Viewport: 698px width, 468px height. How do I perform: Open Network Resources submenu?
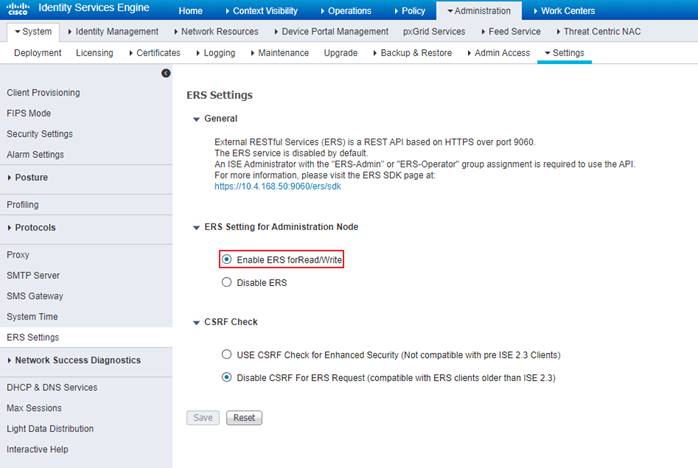pyautogui.click(x=216, y=32)
